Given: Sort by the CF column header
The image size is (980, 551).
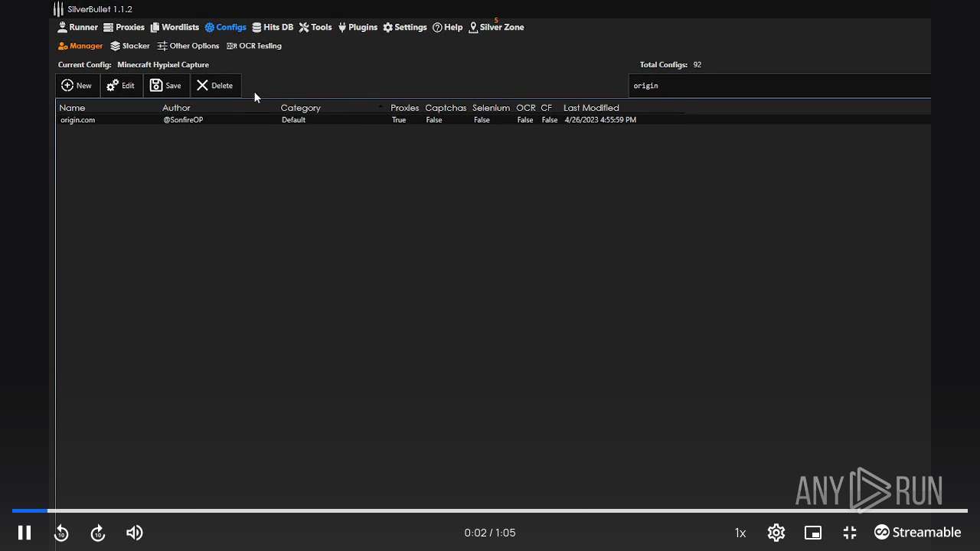Looking at the screenshot, I should (x=546, y=108).
